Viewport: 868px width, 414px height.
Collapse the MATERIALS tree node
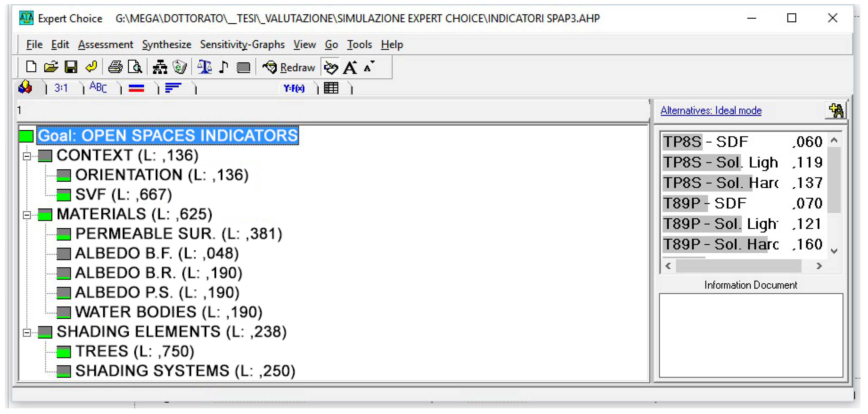(x=27, y=215)
